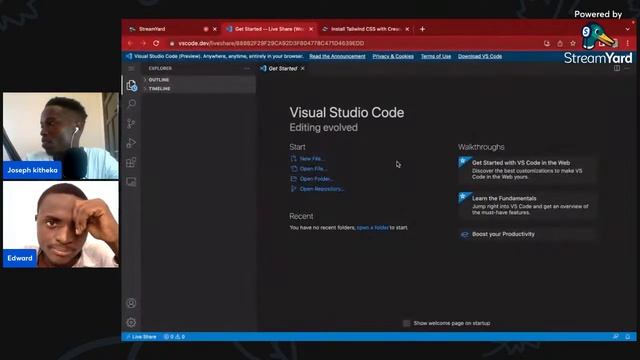Click the New File link under Start
The width and height of the screenshot is (640, 360).
[x=312, y=158]
